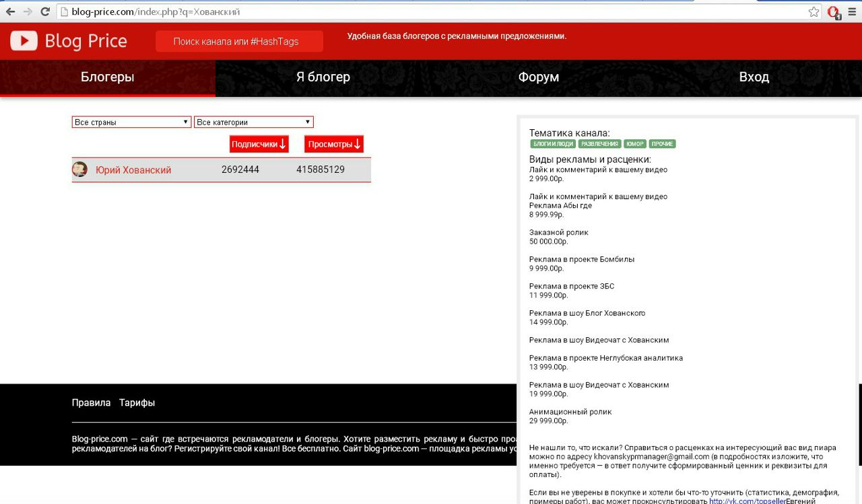The height and width of the screenshot is (504, 862).
Task: Select the РАЗВЛЕЧЕНИЯ tag
Action: (x=599, y=144)
